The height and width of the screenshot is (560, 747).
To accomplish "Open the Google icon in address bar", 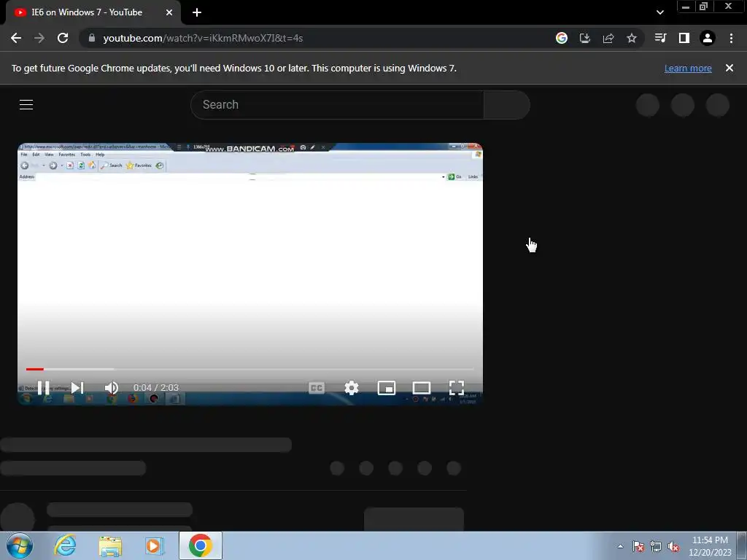I will [x=562, y=38].
